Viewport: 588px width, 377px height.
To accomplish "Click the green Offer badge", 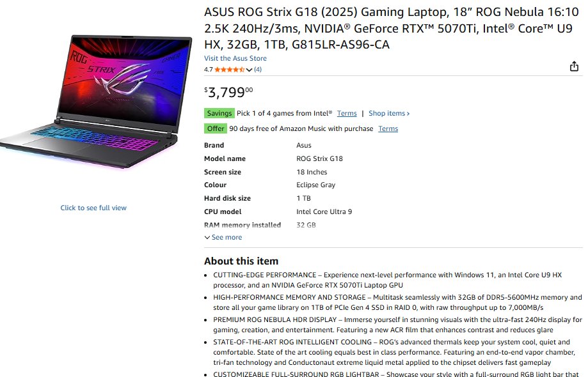I will pyautogui.click(x=216, y=128).
